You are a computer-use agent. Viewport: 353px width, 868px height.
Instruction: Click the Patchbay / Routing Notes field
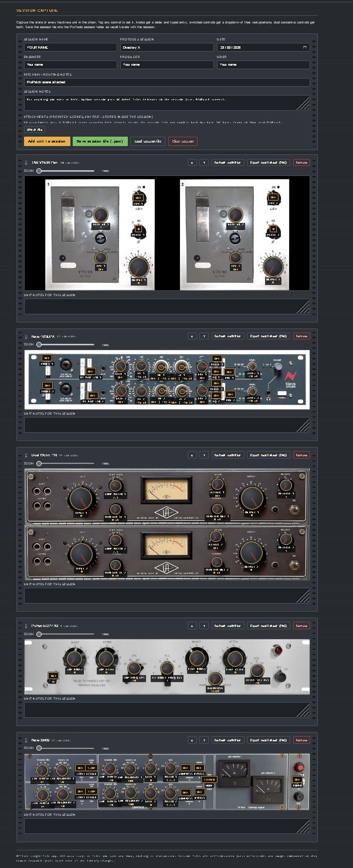(167, 83)
